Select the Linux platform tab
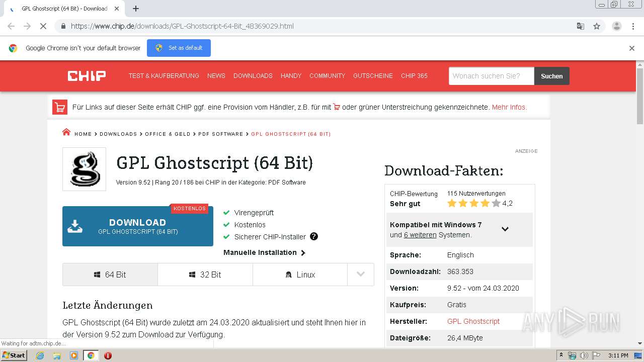This screenshot has height=362, width=644. [x=300, y=275]
